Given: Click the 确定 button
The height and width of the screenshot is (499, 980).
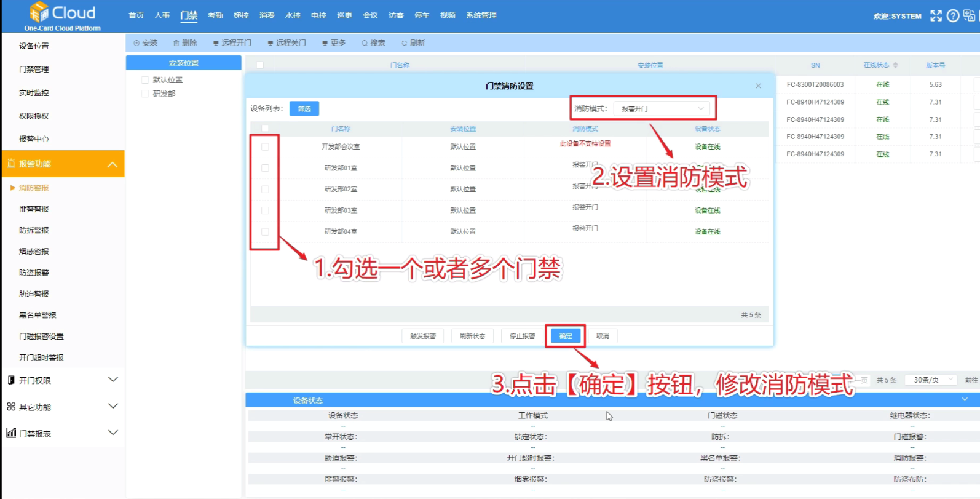Looking at the screenshot, I should tap(566, 336).
